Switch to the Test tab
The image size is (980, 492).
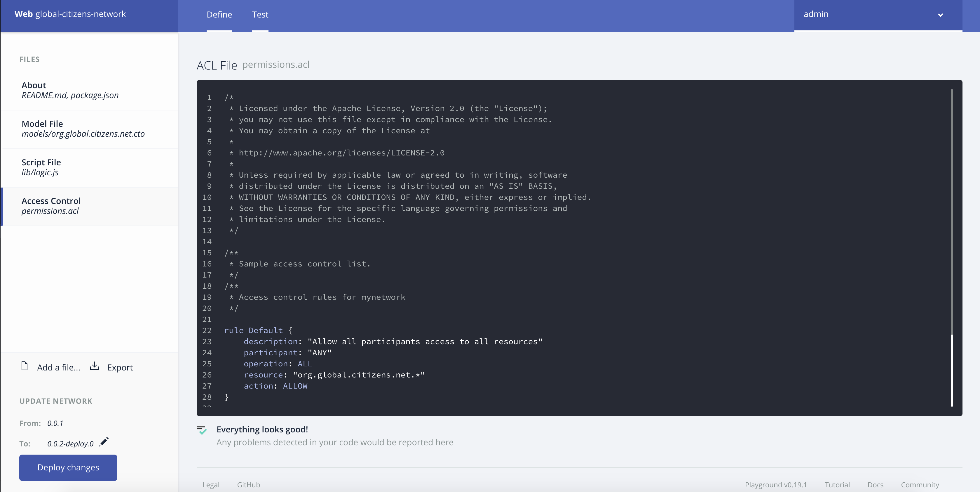(260, 15)
